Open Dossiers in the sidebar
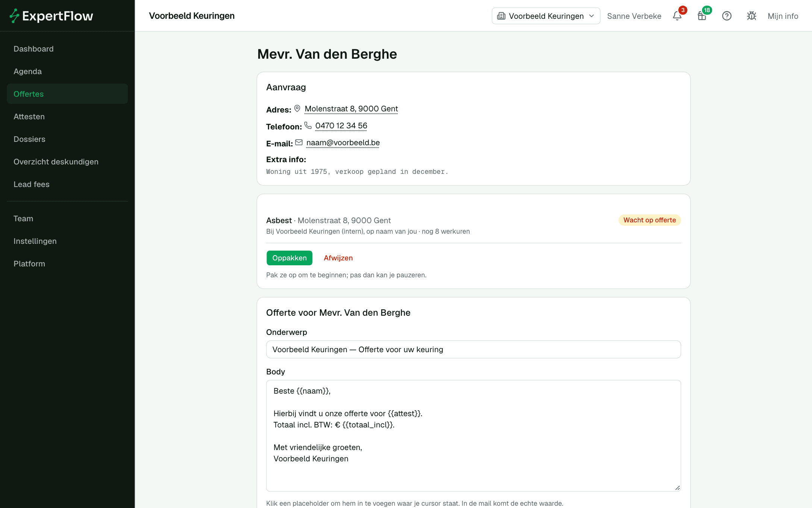Viewport: 812px width, 508px height. tap(67, 139)
